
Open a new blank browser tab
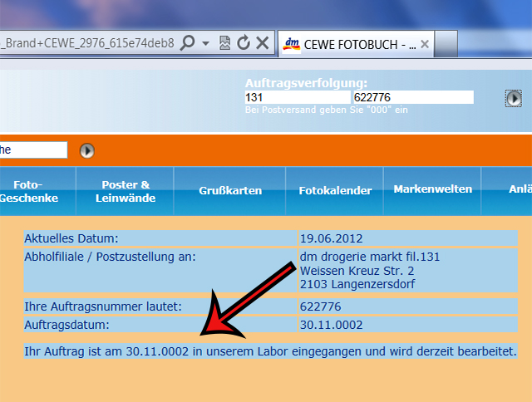446,44
